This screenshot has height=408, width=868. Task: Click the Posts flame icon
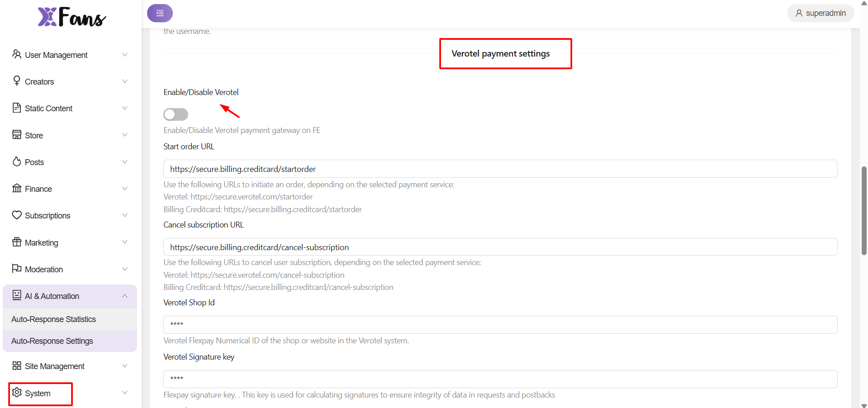pos(17,161)
